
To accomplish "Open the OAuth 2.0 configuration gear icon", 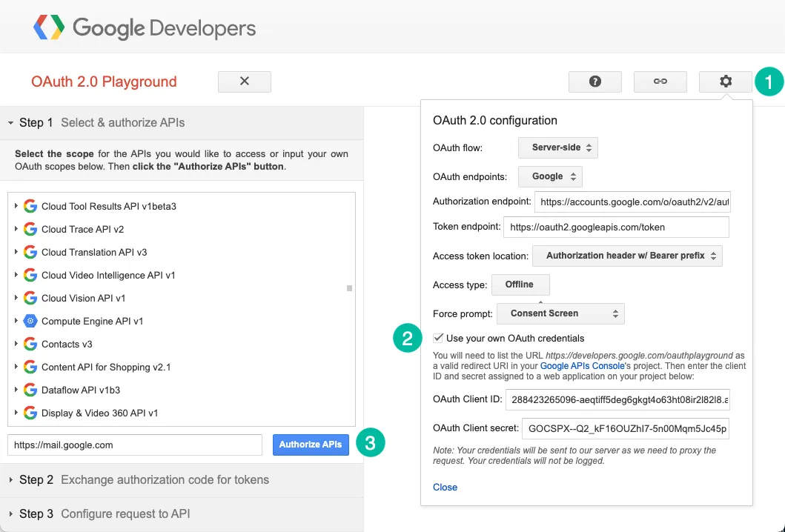I will tap(725, 82).
